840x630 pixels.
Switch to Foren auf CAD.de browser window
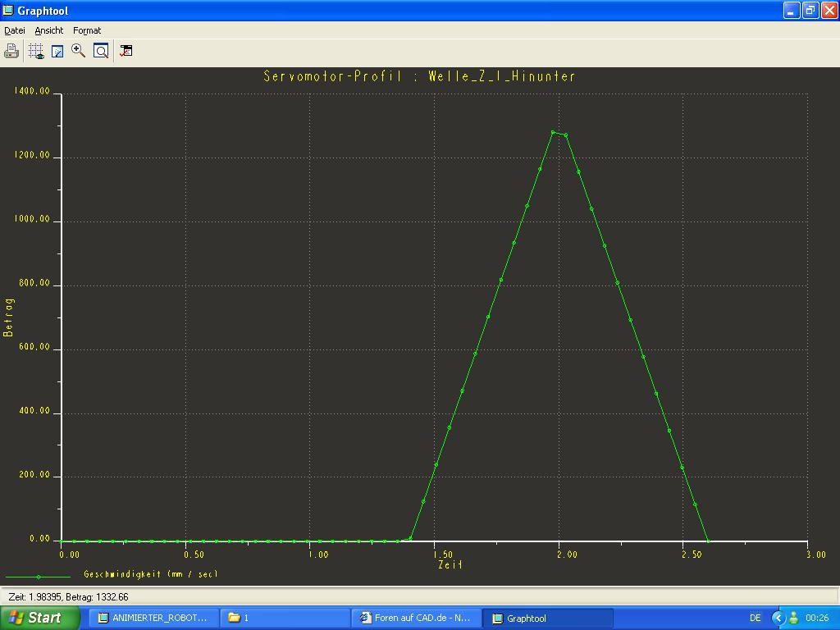tap(417, 619)
